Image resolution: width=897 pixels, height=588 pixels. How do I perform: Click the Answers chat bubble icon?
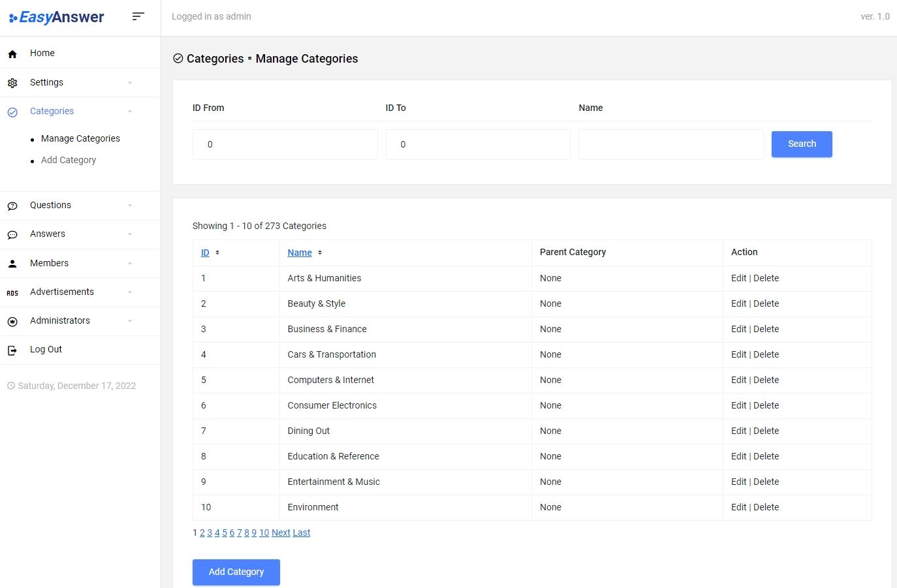pyautogui.click(x=12, y=235)
